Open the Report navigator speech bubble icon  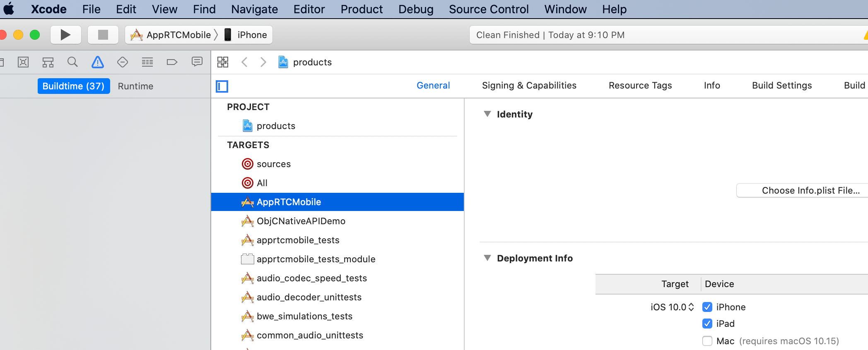[197, 62]
